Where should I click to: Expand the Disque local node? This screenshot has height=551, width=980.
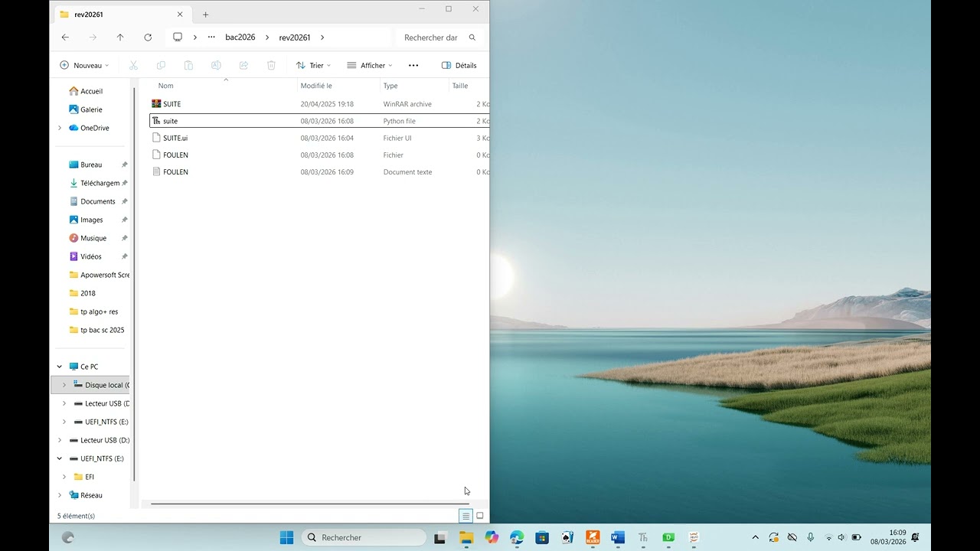(64, 385)
